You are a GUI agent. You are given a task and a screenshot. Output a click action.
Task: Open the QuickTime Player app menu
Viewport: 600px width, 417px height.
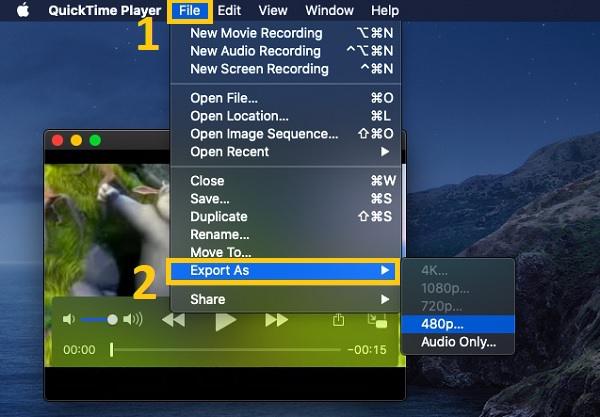pyautogui.click(x=104, y=10)
